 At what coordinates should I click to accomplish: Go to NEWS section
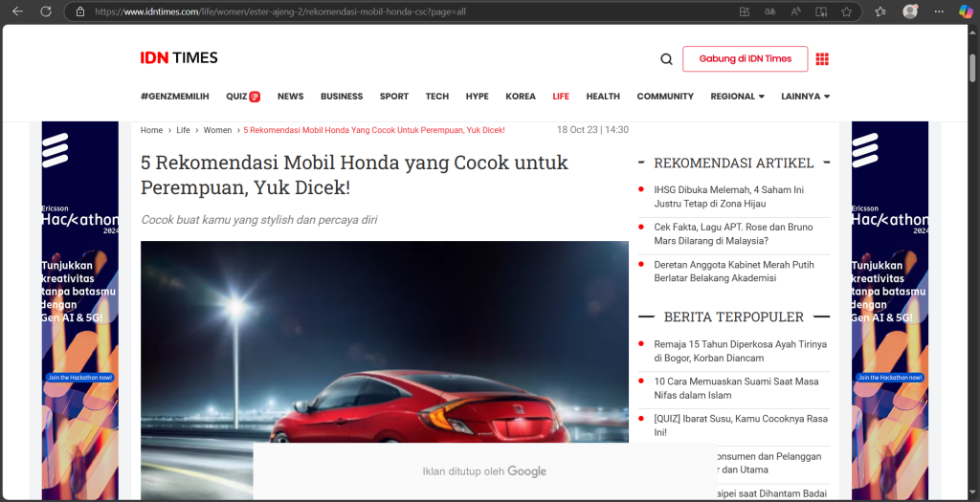point(291,97)
